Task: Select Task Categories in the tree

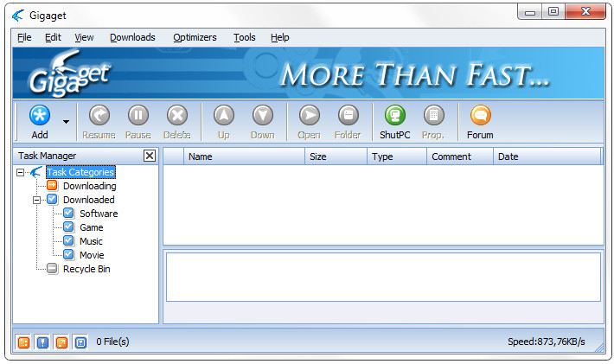Action: pyautogui.click(x=80, y=172)
